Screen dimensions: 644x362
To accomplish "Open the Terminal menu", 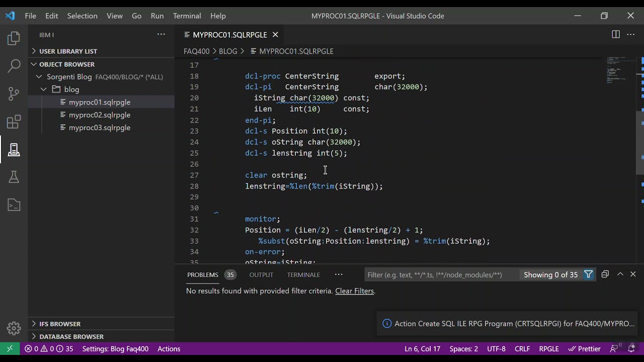I will [187, 16].
